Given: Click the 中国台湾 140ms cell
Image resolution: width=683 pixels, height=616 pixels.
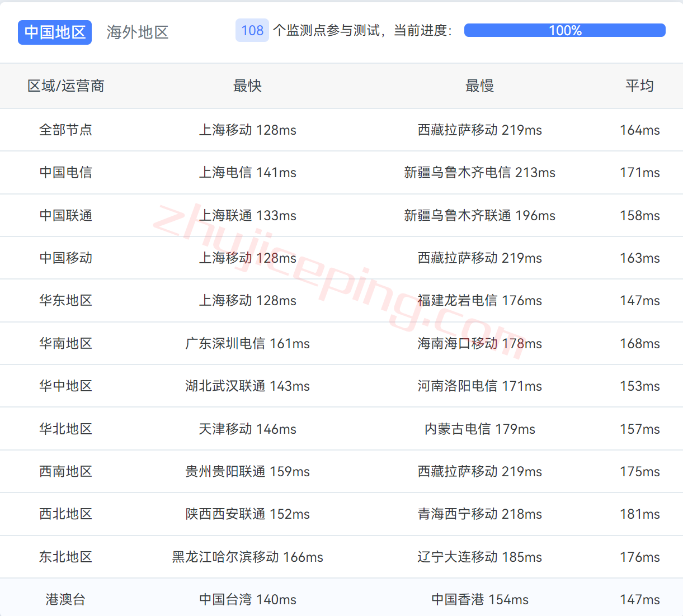Looking at the screenshot, I should pyautogui.click(x=248, y=599).
